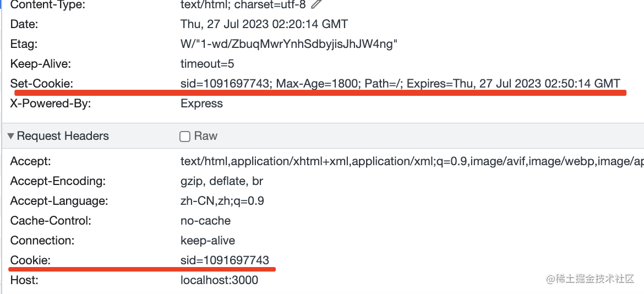Click the Cache-Control no-cache value
Viewport: 644px width, 294px height.
click(205, 221)
